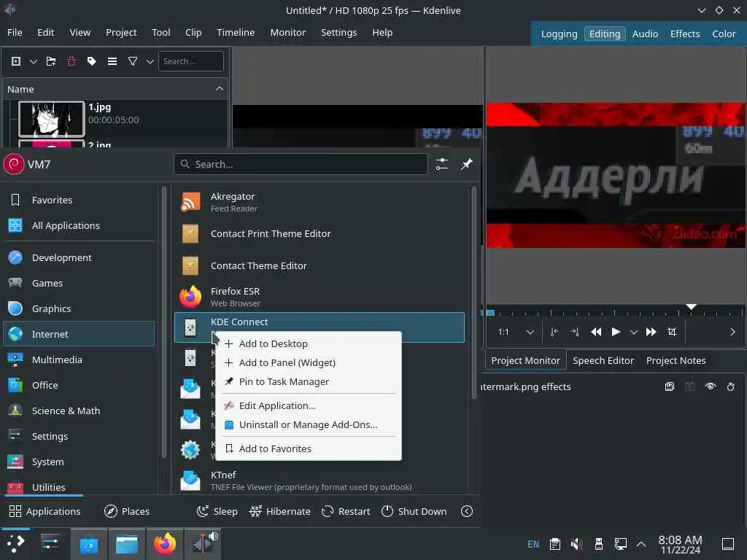The image size is (747, 560).
Task: Launch Contact Theme Editor
Action: point(320,265)
